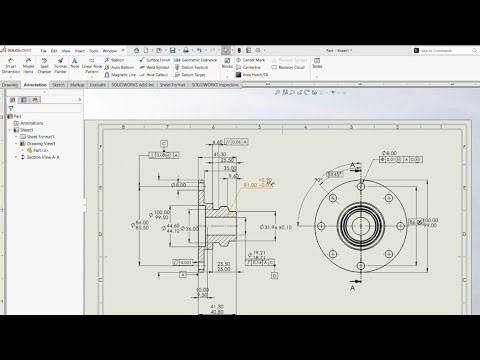Open the Insert menu

coord(80,51)
